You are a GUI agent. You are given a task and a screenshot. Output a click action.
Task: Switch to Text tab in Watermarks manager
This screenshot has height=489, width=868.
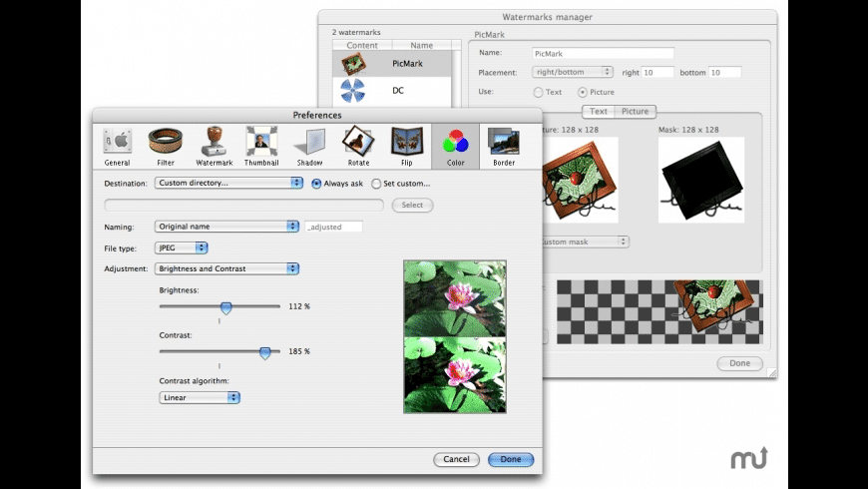(599, 112)
